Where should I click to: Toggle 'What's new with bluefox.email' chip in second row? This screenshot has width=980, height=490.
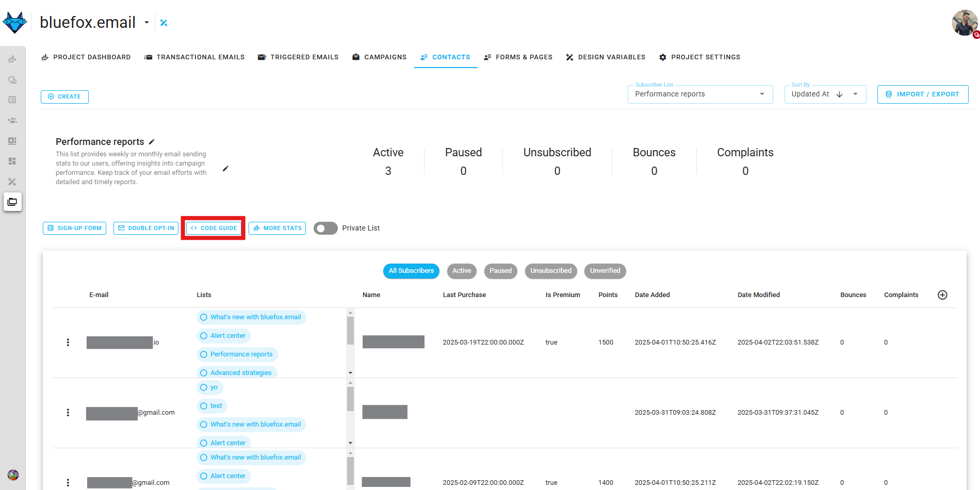(251, 424)
